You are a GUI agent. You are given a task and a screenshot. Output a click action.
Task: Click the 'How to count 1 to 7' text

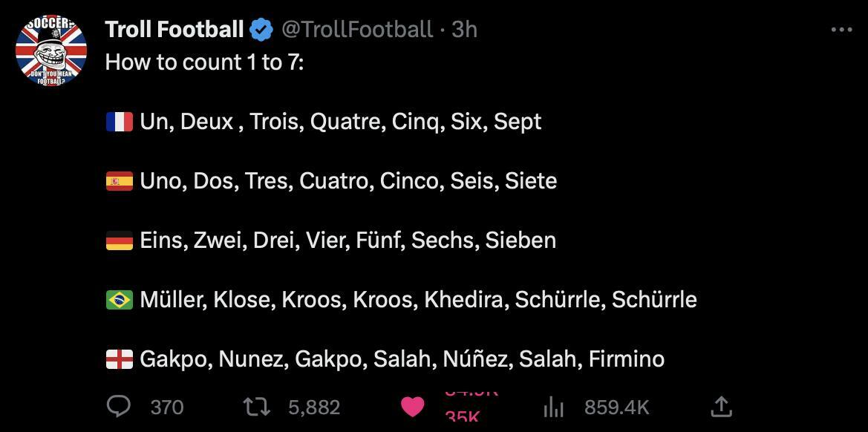click(x=204, y=62)
